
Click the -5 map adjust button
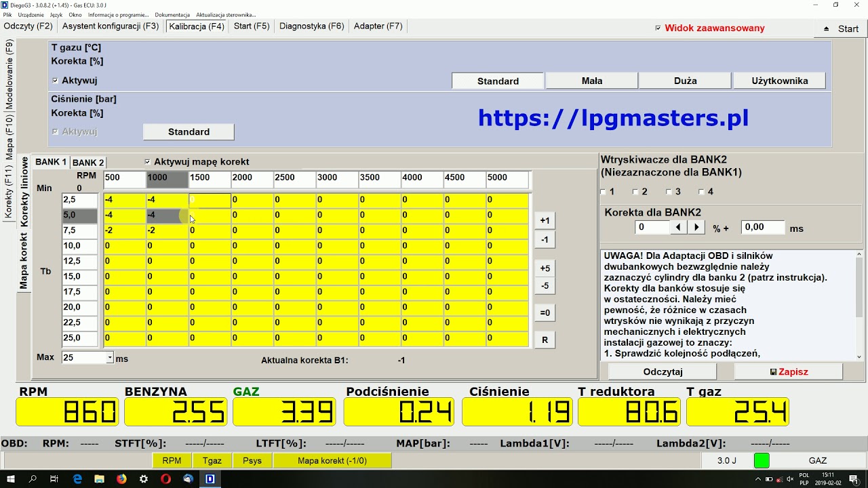tap(545, 286)
